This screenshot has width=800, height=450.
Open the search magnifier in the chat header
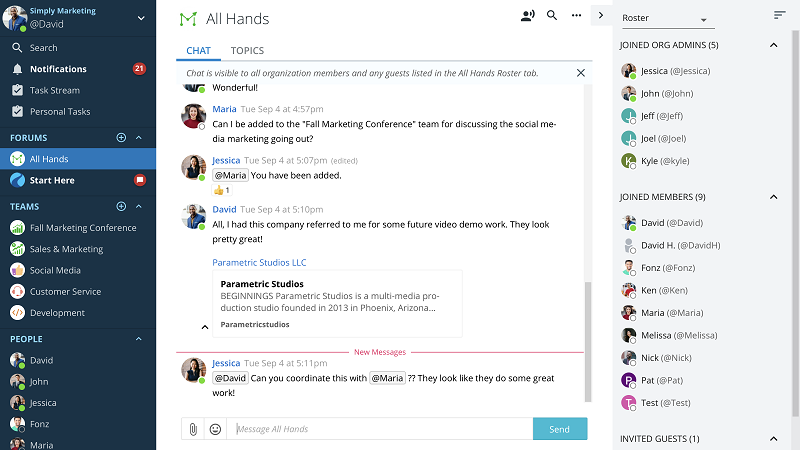552,15
